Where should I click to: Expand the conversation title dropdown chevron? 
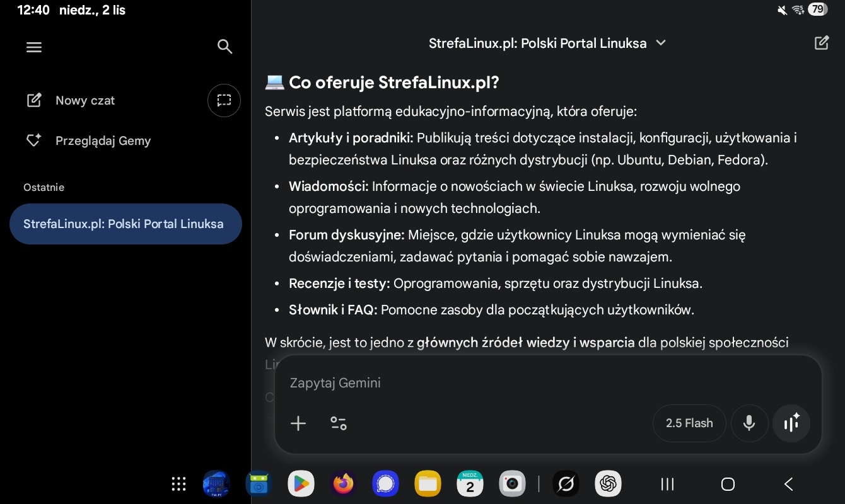(x=661, y=43)
